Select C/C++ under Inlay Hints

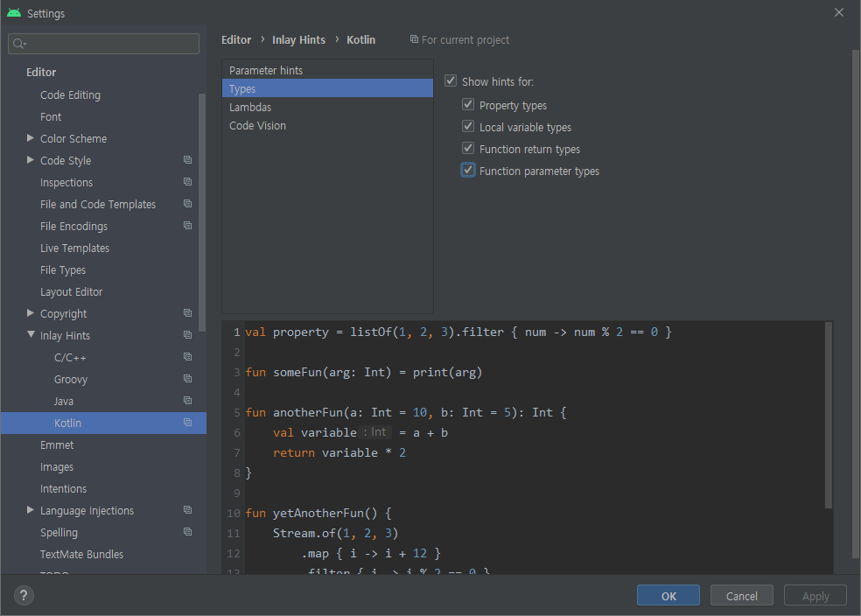pos(70,357)
